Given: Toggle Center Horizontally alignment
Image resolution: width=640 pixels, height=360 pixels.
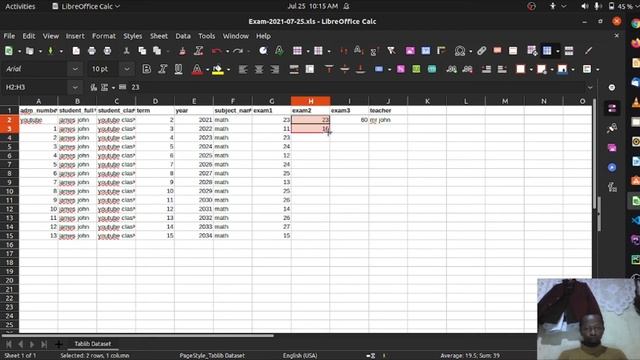Looking at the screenshot, I should [x=259, y=69].
